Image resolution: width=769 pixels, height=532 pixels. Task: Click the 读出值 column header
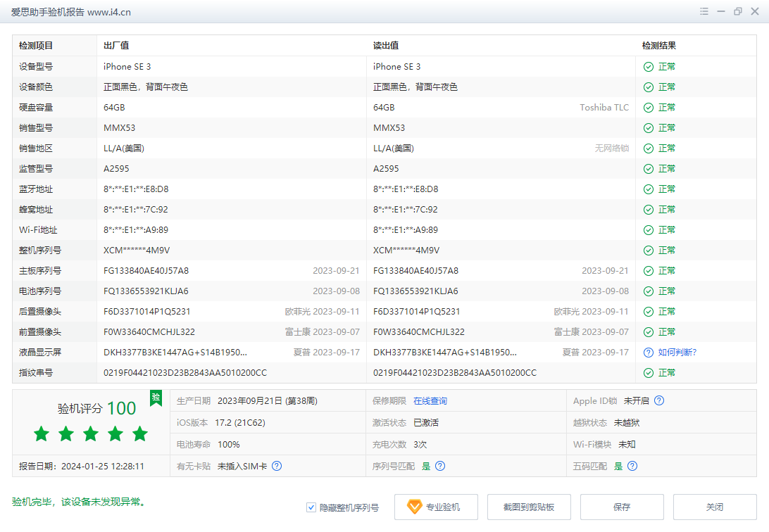click(386, 46)
